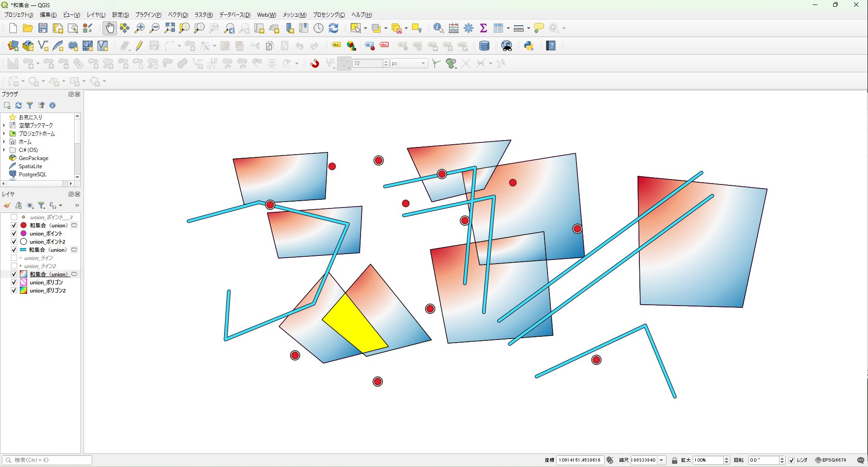This screenshot has width=868, height=467.
Task: Select the Pan Map hand tool
Action: coord(109,28)
